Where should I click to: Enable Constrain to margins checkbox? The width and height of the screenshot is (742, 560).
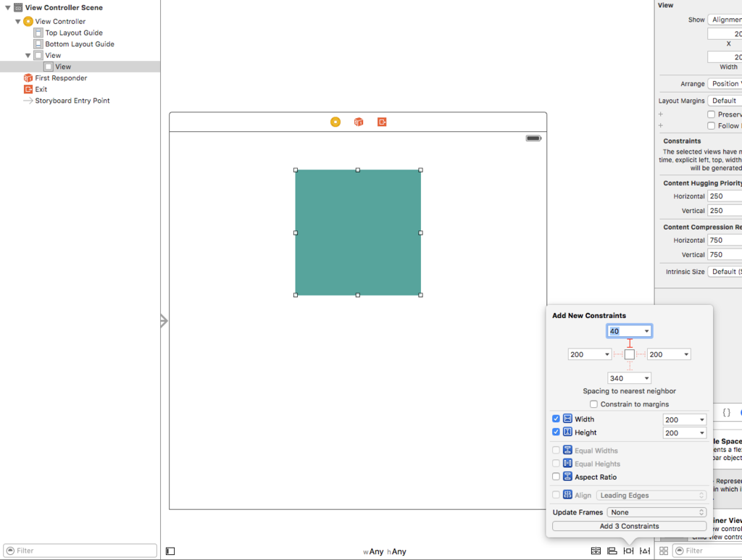593,404
